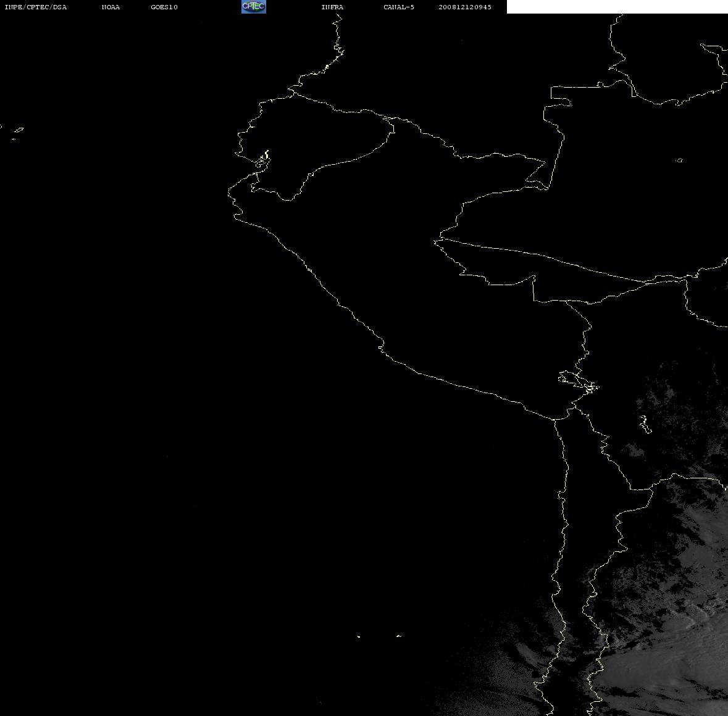728x716 pixels.
Task: Select the INFRA channel type label
Action: (x=332, y=7)
